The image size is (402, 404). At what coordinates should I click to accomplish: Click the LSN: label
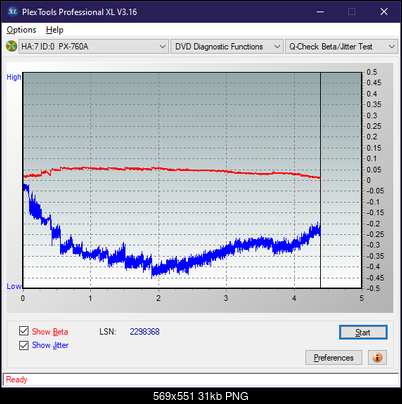pyautogui.click(x=108, y=332)
